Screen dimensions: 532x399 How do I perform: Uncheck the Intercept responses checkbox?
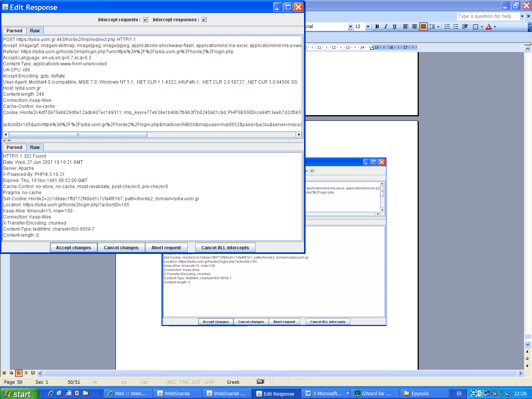(204, 20)
